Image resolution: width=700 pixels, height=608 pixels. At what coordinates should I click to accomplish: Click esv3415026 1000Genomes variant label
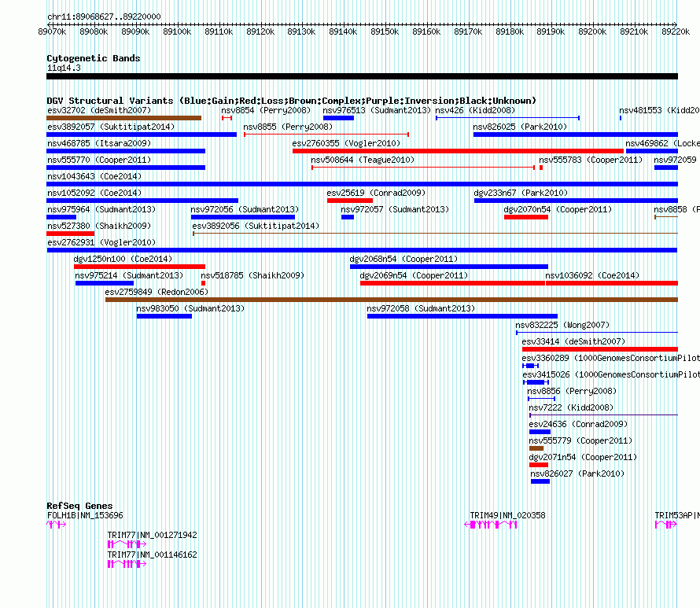pyautogui.click(x=611, y=374)
